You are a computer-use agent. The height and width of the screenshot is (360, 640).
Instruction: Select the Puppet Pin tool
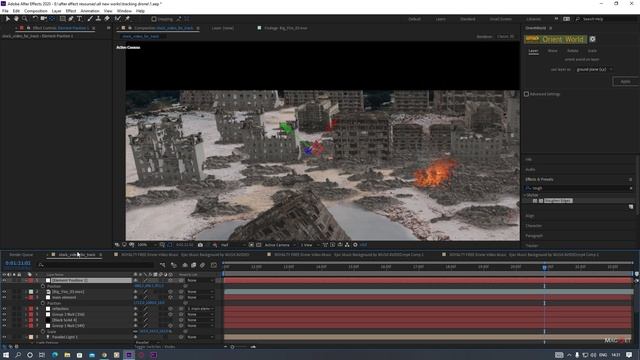coord(127,19)
